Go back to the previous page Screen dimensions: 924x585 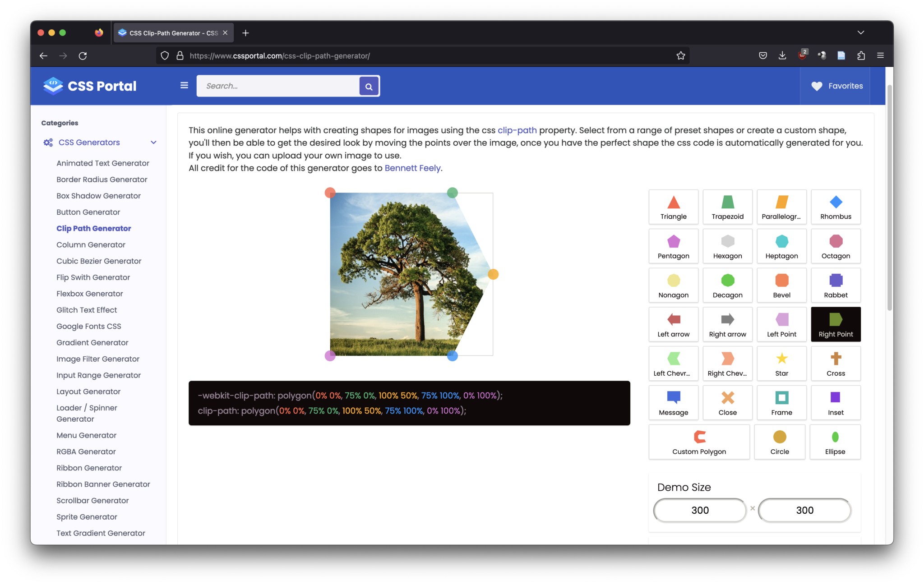tap(43, 56)
